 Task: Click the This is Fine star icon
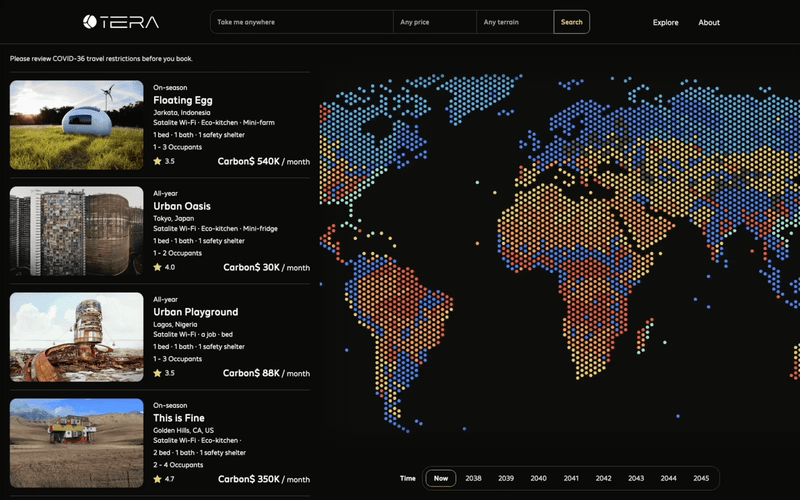(157, 479)
